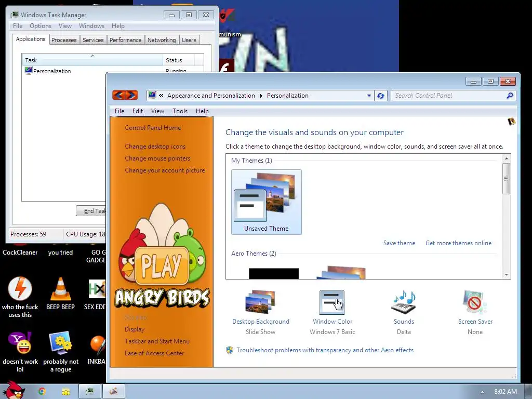Switch to Services tab in Task Manager

[93, 40]
